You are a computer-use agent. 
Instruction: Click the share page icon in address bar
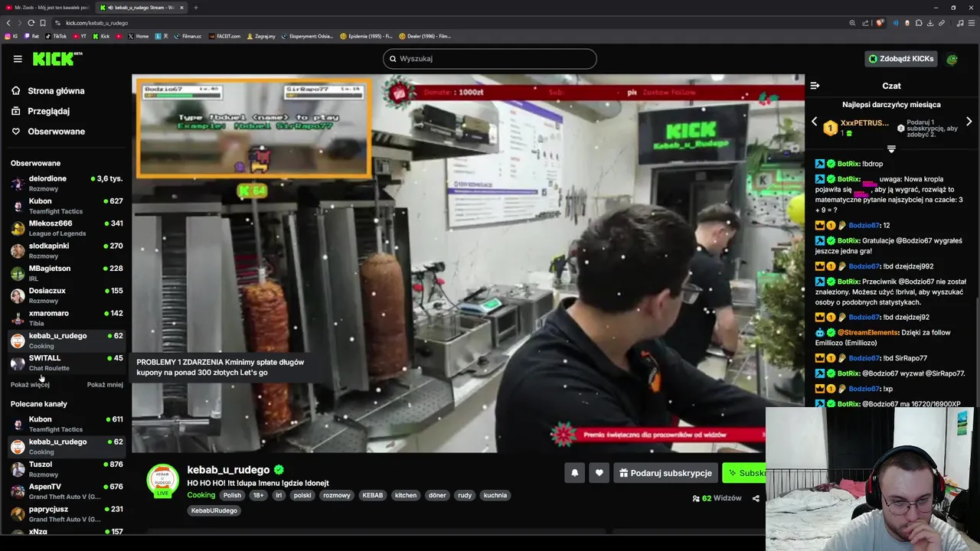[x=865, y=23]
